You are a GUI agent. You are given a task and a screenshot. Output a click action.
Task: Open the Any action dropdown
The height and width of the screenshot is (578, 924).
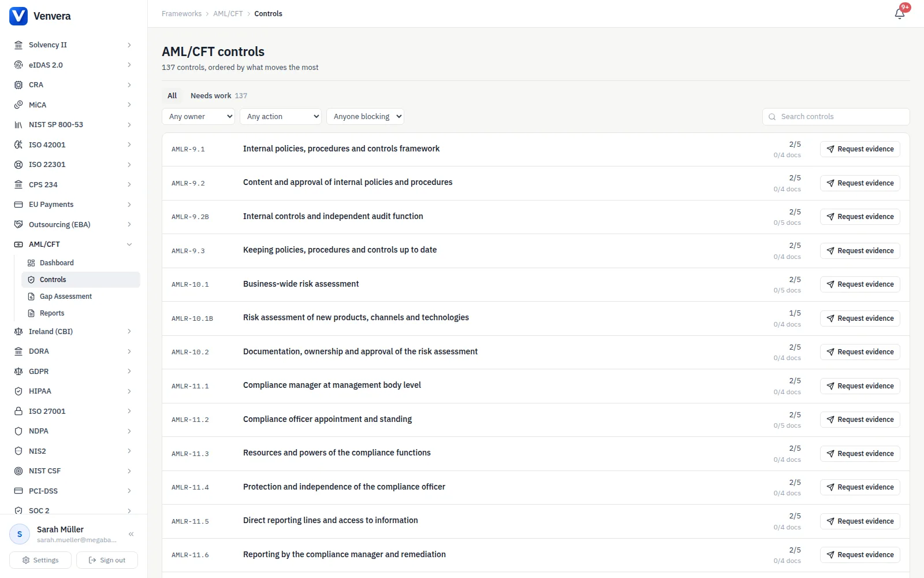[280, 116]
